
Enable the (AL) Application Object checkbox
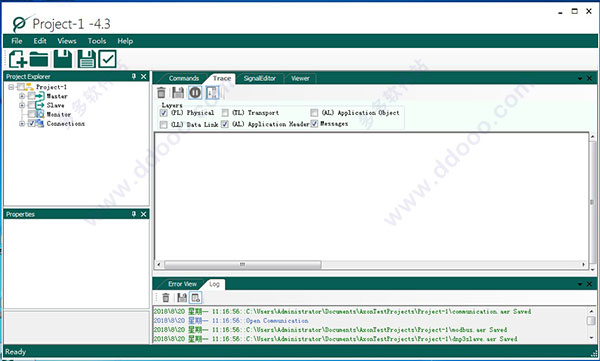[x=314, y=113]
